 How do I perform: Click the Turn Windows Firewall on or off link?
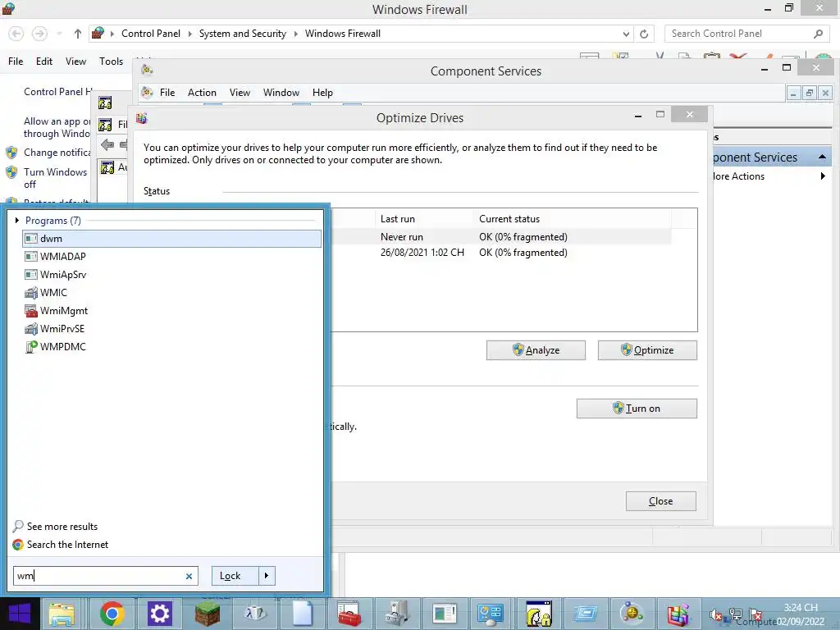pyautogui.click(x=55, y=178)
